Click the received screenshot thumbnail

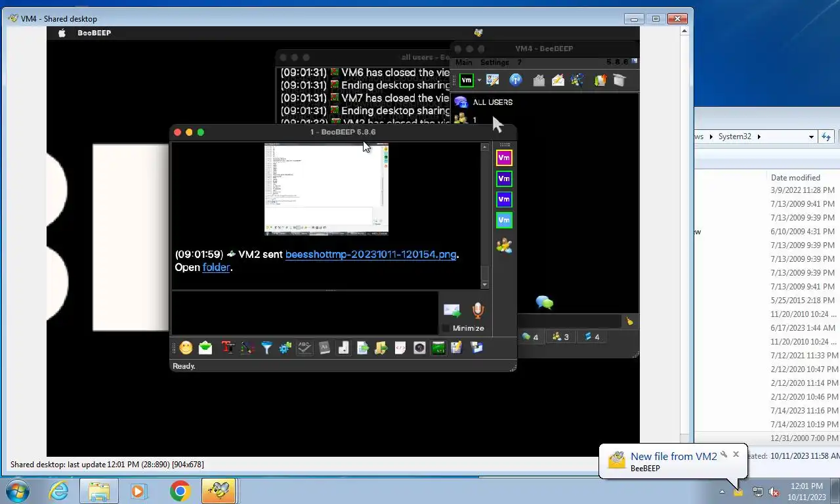326,189
